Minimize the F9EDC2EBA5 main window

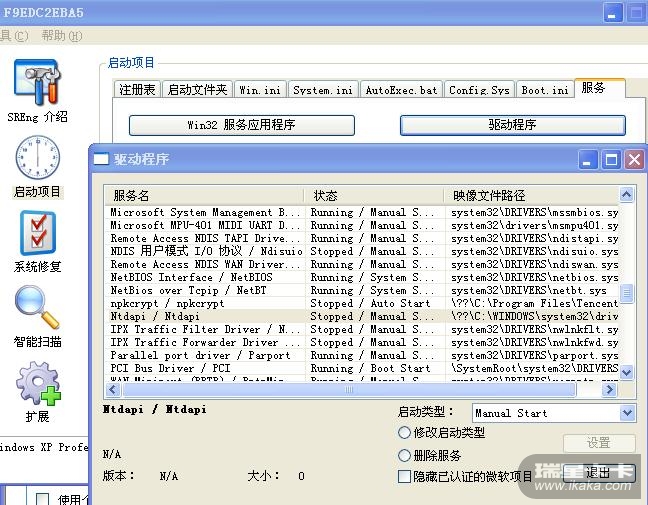pyautogui.click(x=613, y=13)
